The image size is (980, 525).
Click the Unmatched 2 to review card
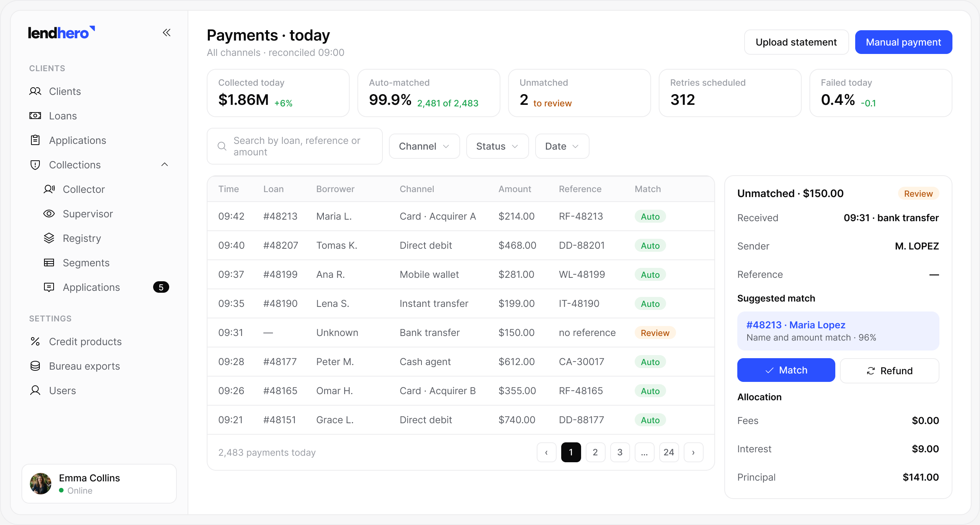coord(579,93)
